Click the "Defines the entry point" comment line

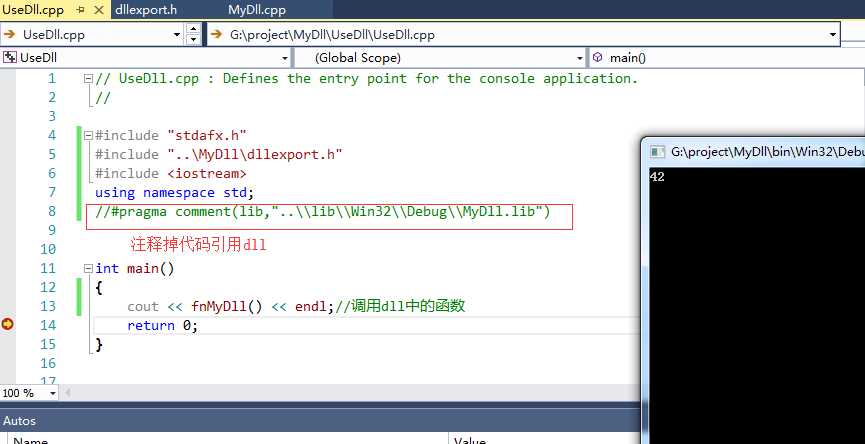pyautogui.click(x=367, y=79)
